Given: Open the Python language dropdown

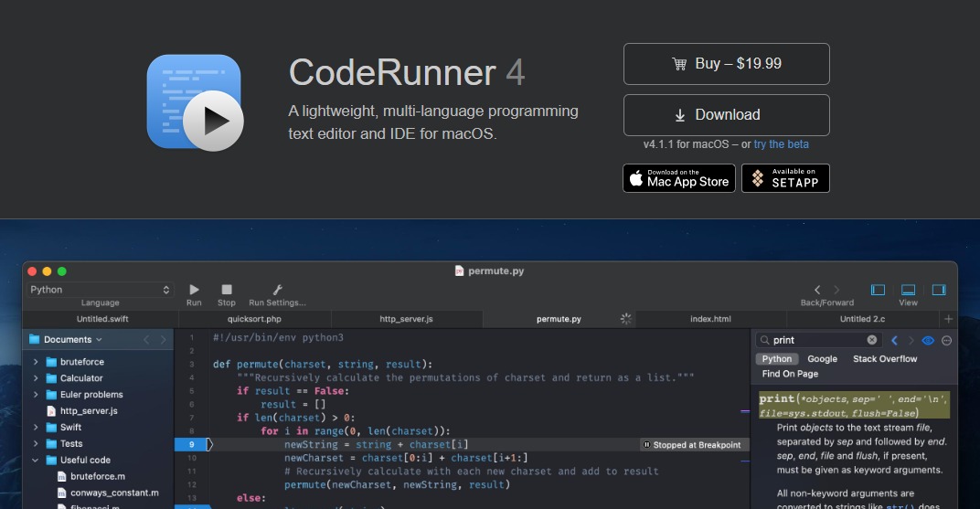Looking at the screenshot, I should tap(100, 290).
